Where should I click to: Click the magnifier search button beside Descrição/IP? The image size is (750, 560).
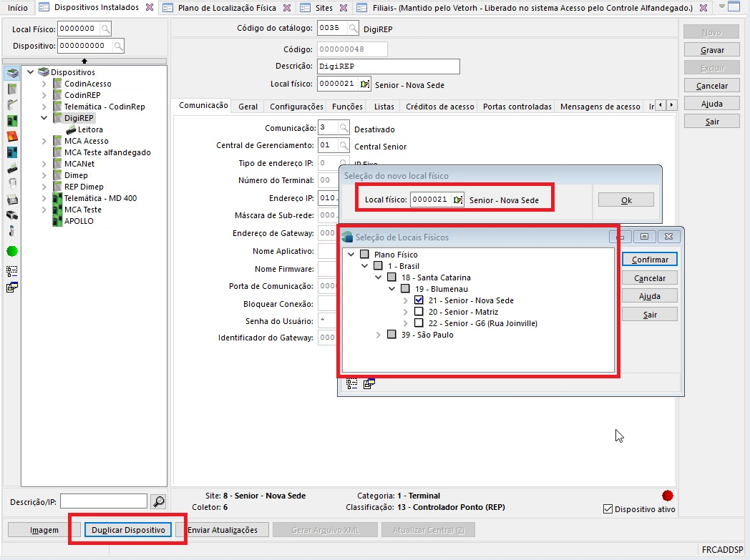pos(159,501)
